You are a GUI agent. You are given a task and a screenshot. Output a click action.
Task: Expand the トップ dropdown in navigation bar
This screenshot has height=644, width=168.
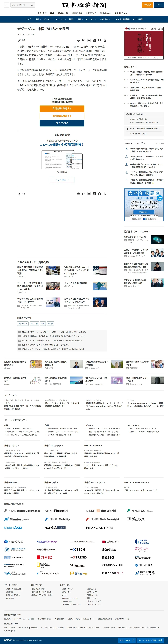29,19
